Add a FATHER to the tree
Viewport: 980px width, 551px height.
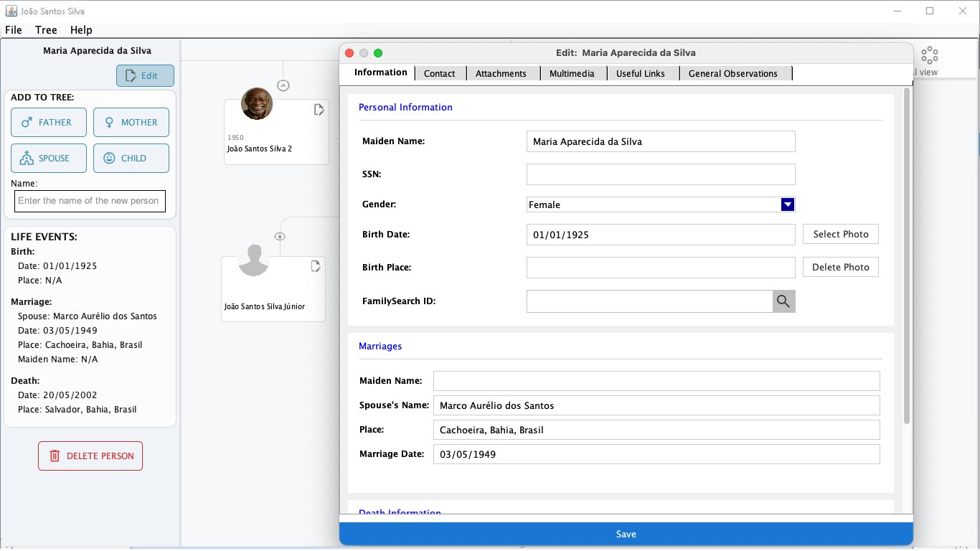point(48,122)
